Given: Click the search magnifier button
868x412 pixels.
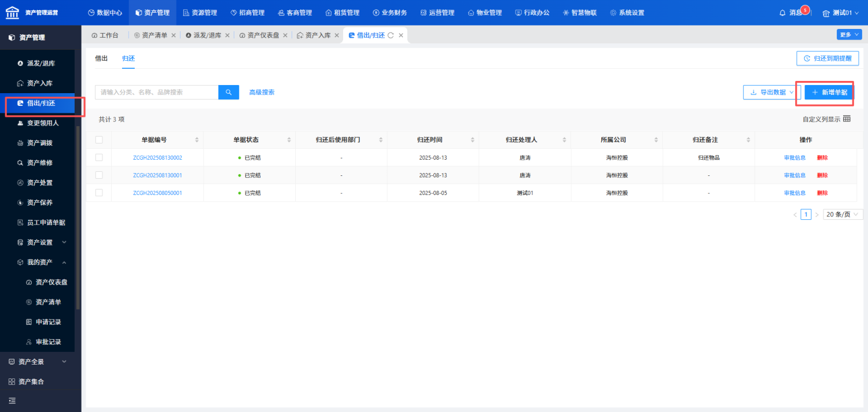Looking at the screenshot, I should (229, 92).
